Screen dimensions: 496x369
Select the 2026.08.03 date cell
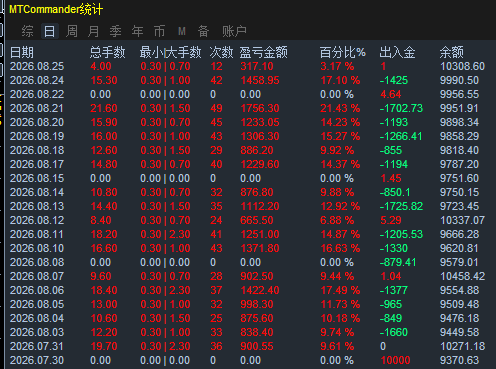(x=37, y=332)
